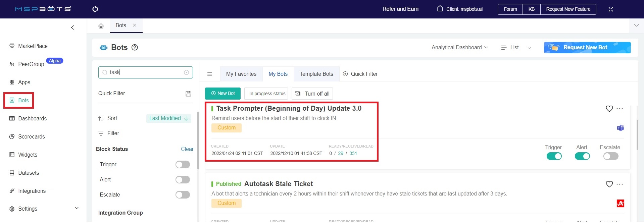Toggle Trigger switch for Task Prompter bot
Screen dimensions: 644x223
point(554,156)
